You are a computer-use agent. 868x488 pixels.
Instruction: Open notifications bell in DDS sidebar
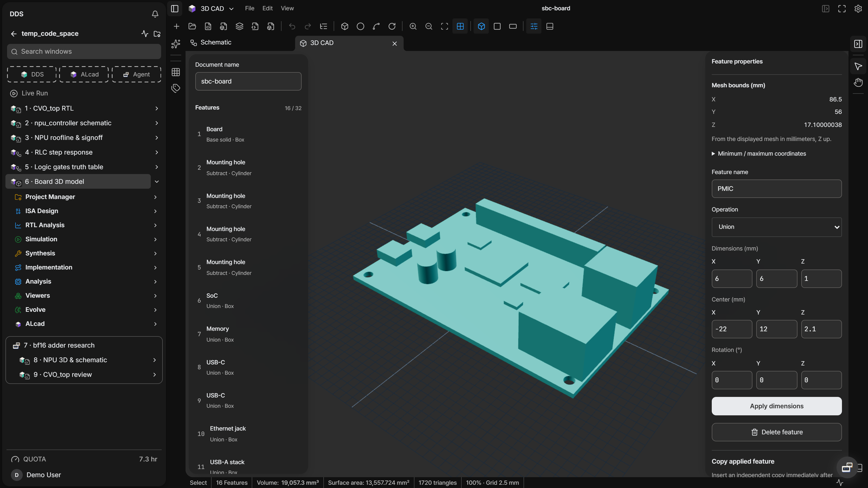[155, 14]
